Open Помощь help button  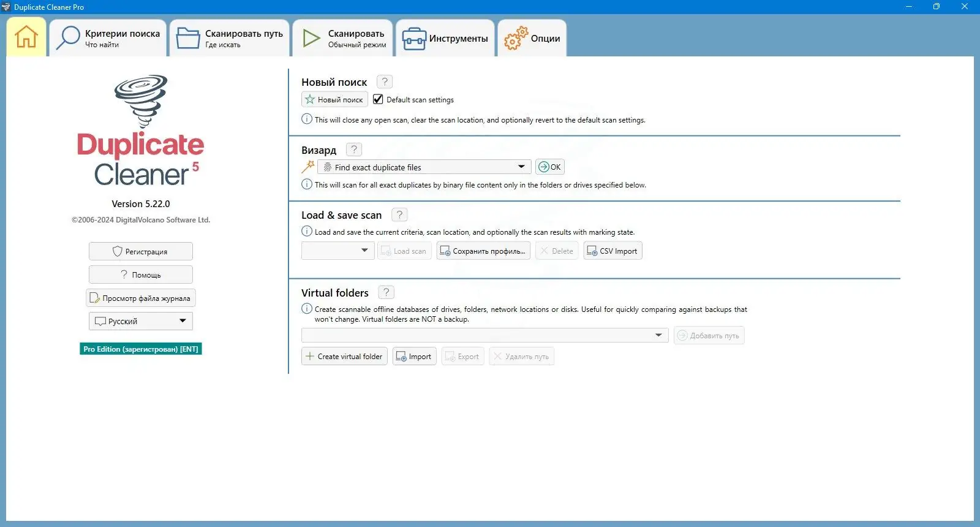point(141,275)
